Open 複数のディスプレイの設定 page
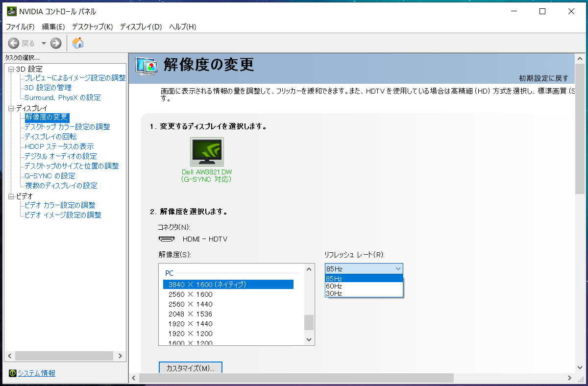 pos(61,186)
